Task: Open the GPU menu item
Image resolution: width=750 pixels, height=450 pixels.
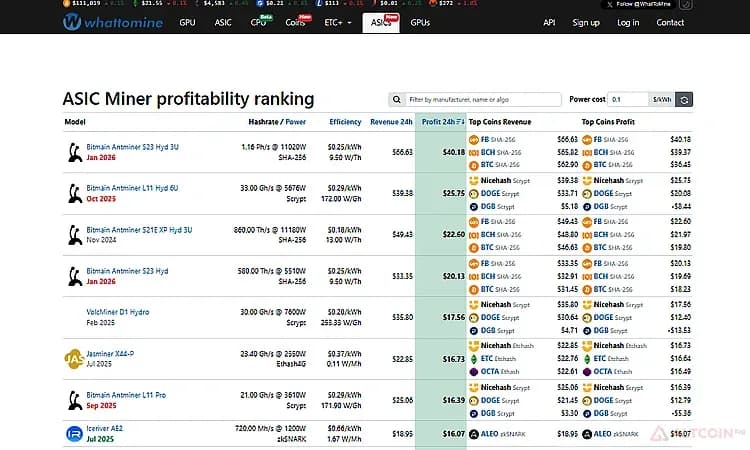Action: click(187, 22)
